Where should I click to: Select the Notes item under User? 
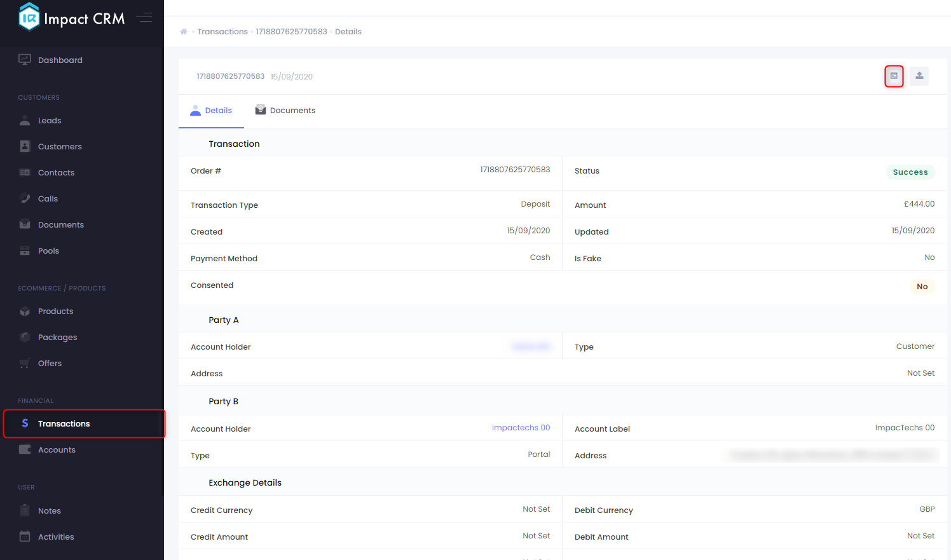tap(50, 510)
